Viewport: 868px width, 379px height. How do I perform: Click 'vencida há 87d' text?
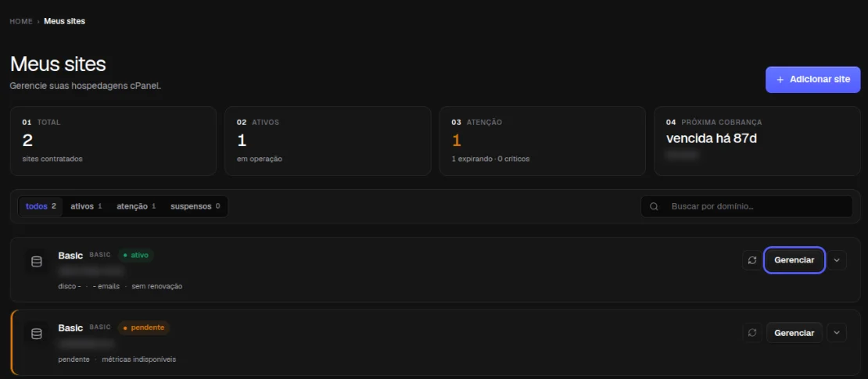(x=712, y=138)
